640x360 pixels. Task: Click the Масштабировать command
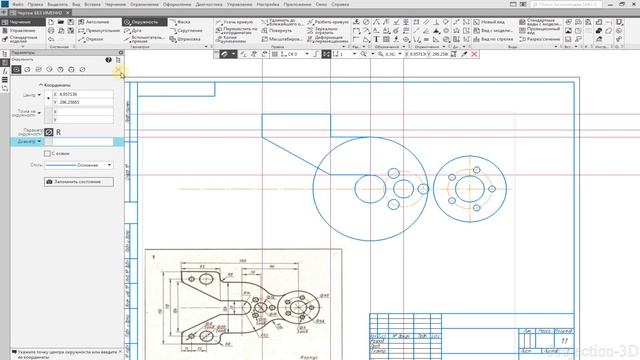tap(282, 39)
